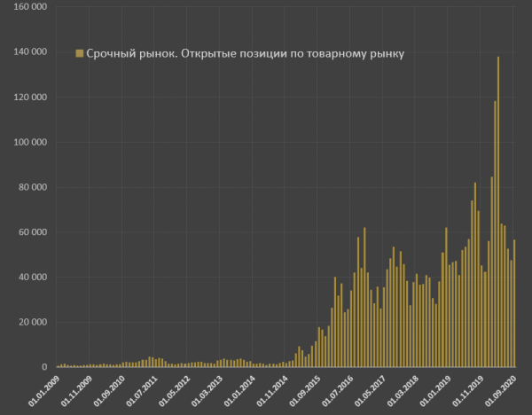Select the tallest bar near 140 000
The width and height of the screenshot is (532, 415).
[498, 212]
